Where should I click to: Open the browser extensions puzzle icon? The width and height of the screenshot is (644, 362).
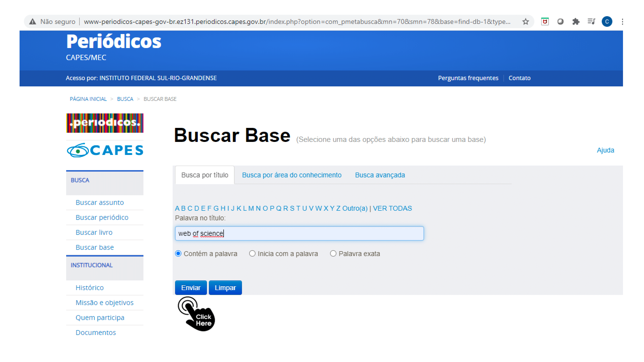(x=575, y=22)
